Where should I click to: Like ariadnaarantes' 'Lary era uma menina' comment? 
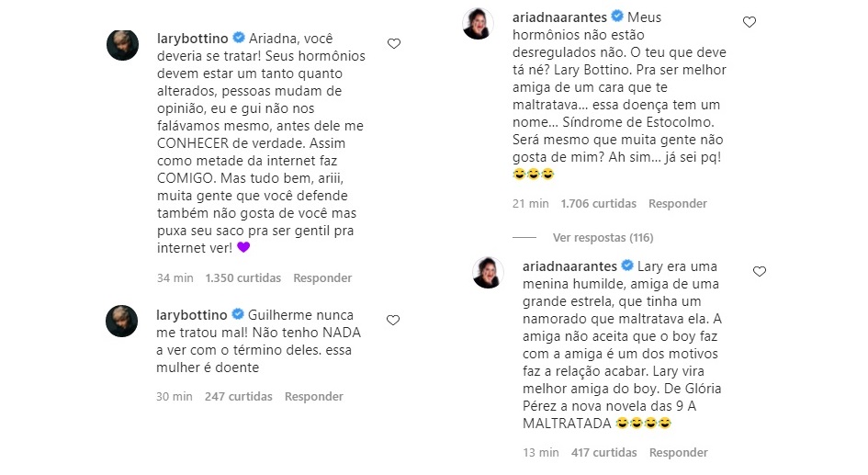coord(759,271)
